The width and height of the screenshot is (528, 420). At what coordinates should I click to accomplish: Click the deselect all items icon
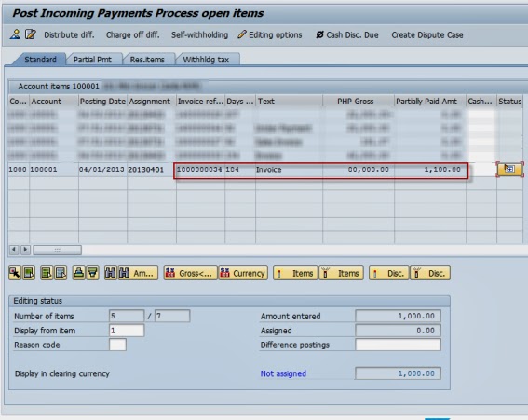click(x=61, y=273)
